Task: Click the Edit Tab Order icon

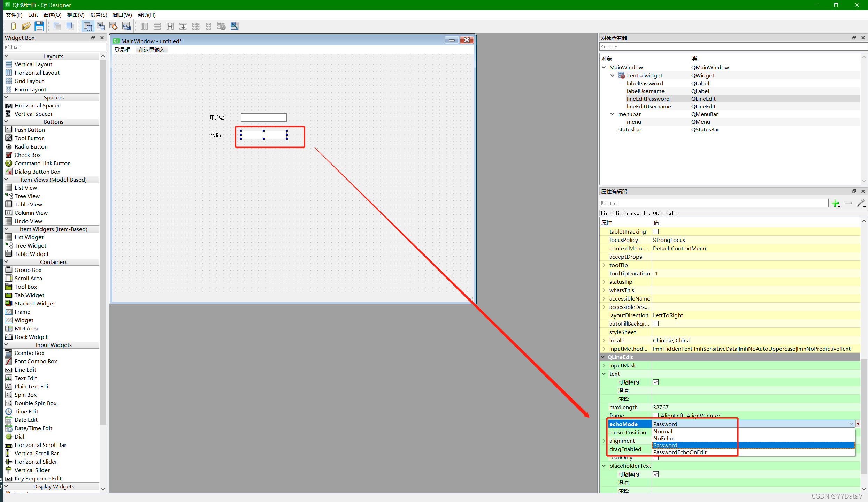Action: point(126,26)
